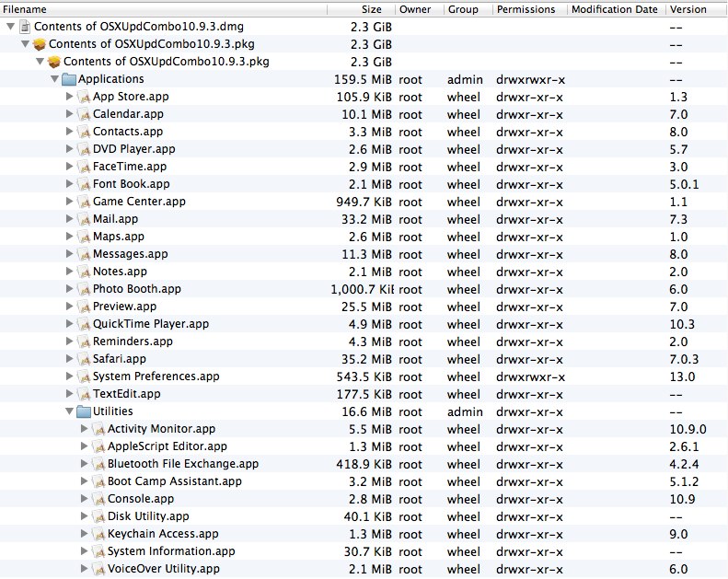Select the size value 159.5 MiB

coord(363,80)
